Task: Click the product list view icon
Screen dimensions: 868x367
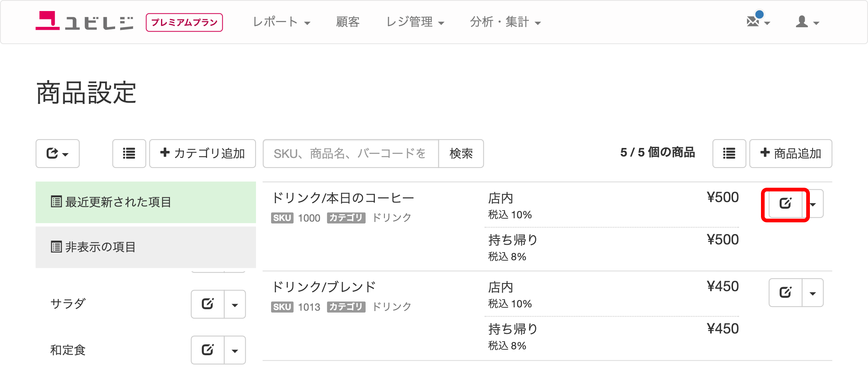Action: (729, 153)
